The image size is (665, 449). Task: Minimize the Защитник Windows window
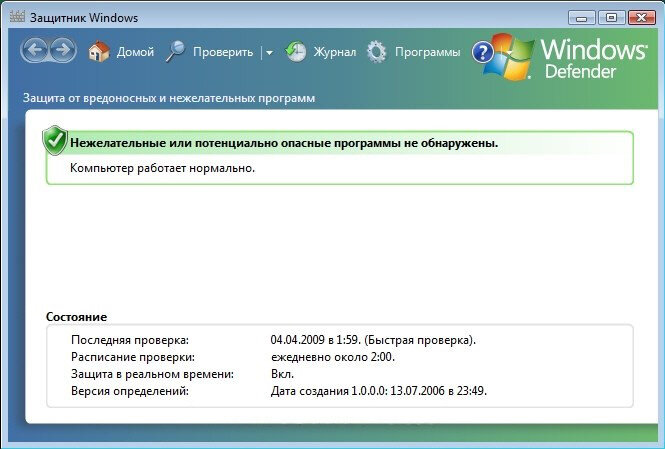coord(581,18)
